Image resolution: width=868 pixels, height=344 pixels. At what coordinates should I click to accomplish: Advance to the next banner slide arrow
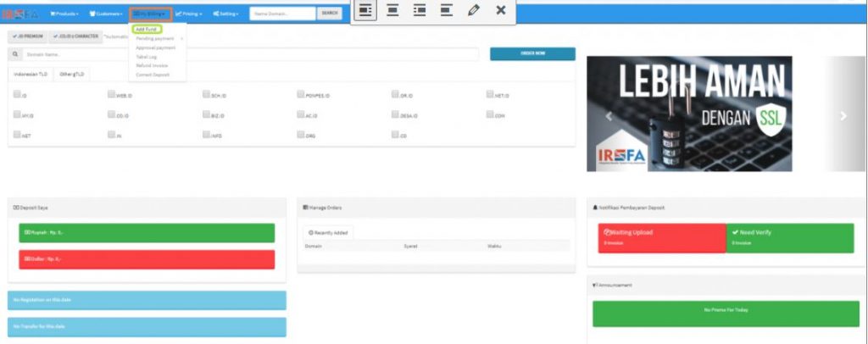(843, 116)
